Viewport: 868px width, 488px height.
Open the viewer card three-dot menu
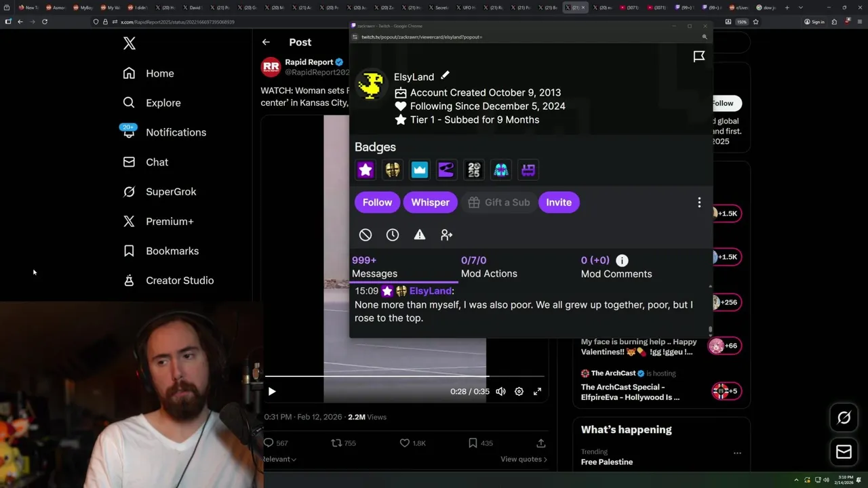pos(699,202)
